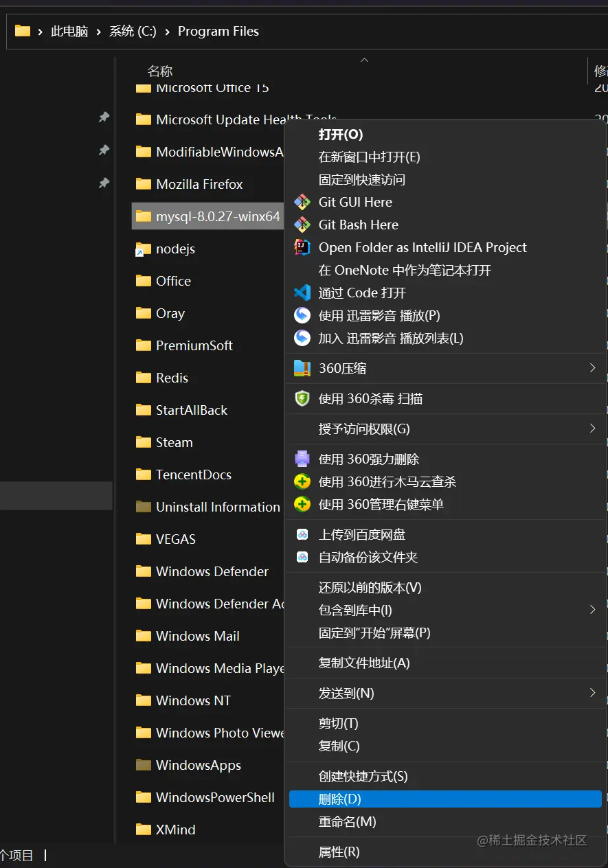The height and width of the screenshot is (868, 608).
Task: Click the WindowsApps folder icon
Action: pos(144,765)
